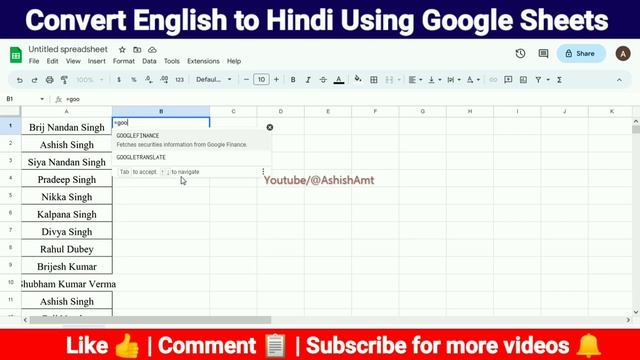Open the comments panel icon
The image size is (640, 360).
point(543,53)
